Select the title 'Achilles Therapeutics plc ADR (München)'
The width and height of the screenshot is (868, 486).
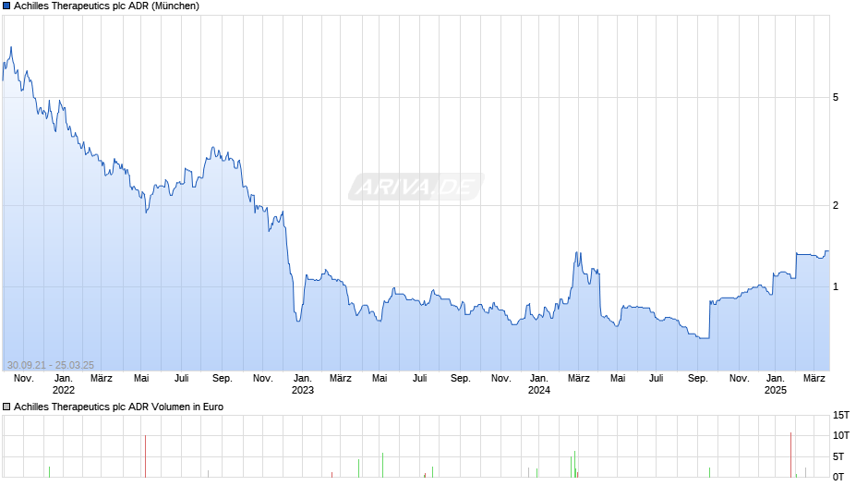106,6
